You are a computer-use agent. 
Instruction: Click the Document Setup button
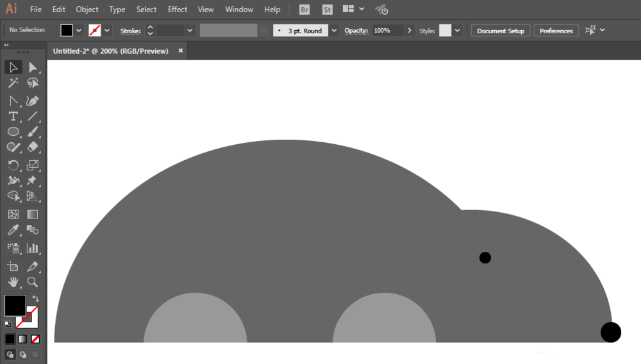[501, 31]
